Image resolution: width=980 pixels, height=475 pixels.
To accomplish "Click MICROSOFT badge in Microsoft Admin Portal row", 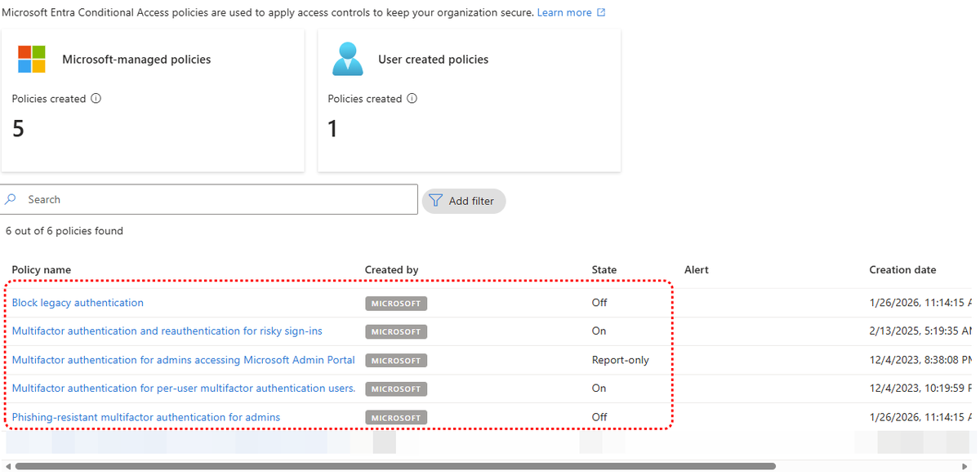I will (396, 361).
